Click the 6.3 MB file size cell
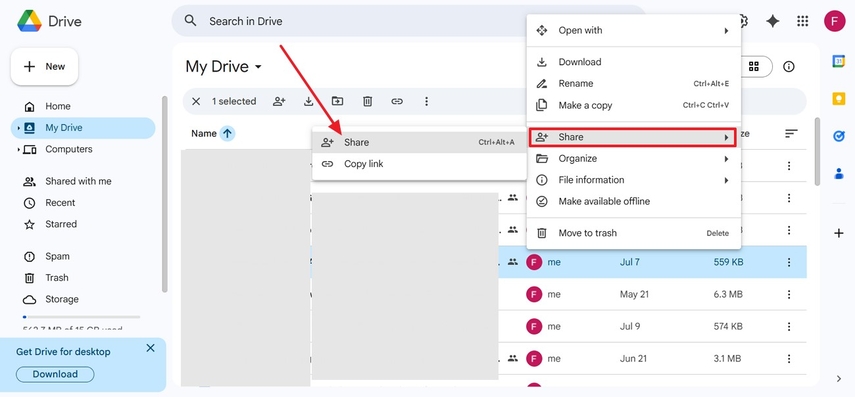Screen dimensions: 855x397 [728, 294]
